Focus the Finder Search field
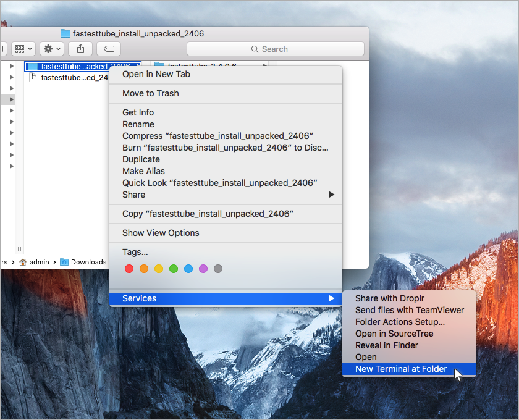The width and height of the screenshot is (519, 420). pyautogui.click(x=276, y=49)
